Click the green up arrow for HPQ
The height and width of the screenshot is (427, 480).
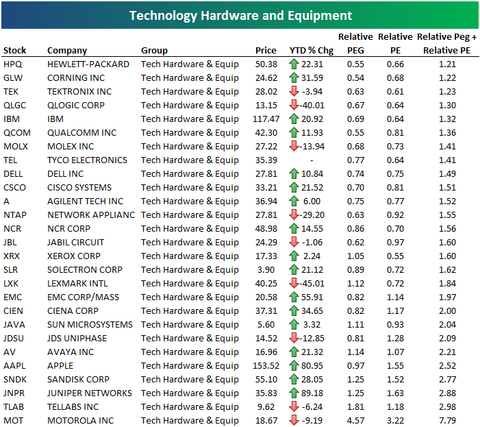pos(294,64)
